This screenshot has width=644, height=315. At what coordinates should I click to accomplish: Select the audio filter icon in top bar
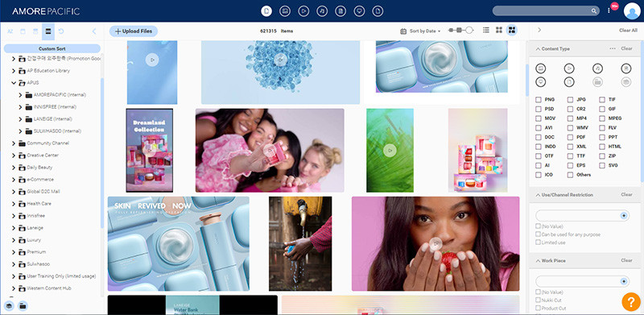pos(322,11)
